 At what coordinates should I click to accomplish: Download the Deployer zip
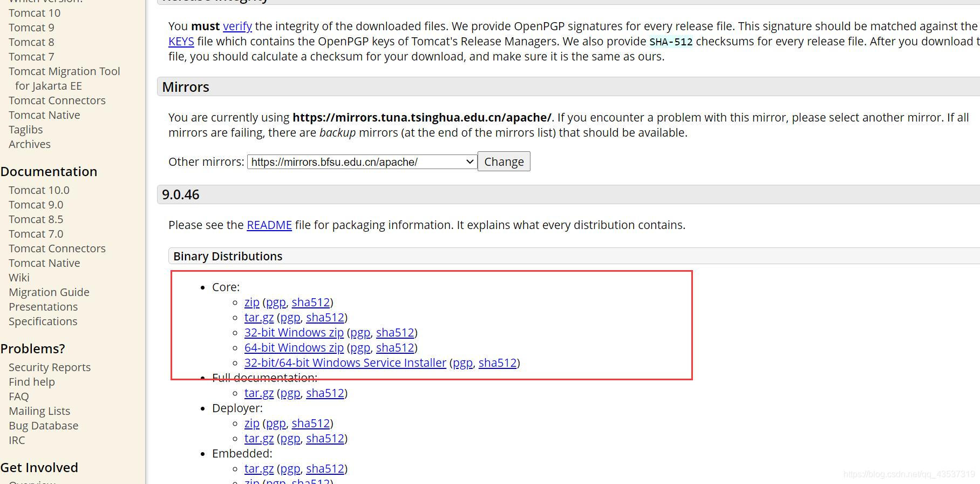pyautogui.click(x=252, y=423)
